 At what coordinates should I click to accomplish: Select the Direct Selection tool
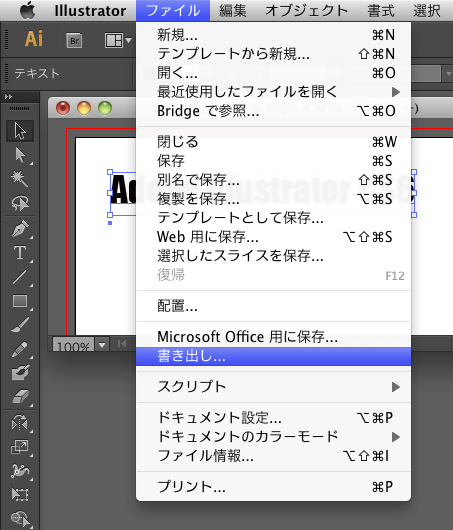pos(20,155)
